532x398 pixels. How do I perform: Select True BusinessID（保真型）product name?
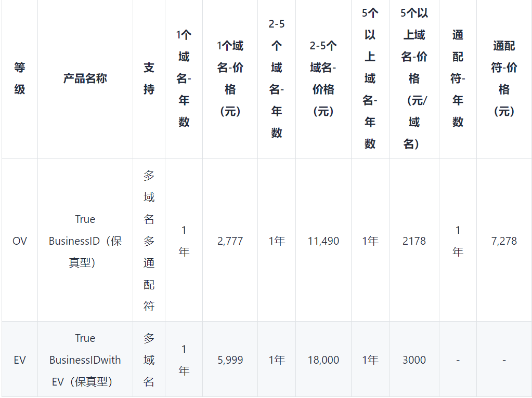pos(85,241)
